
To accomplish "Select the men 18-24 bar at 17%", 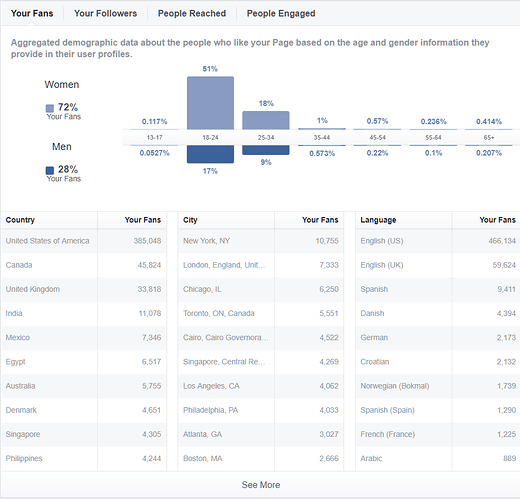I will coord(210,154).
